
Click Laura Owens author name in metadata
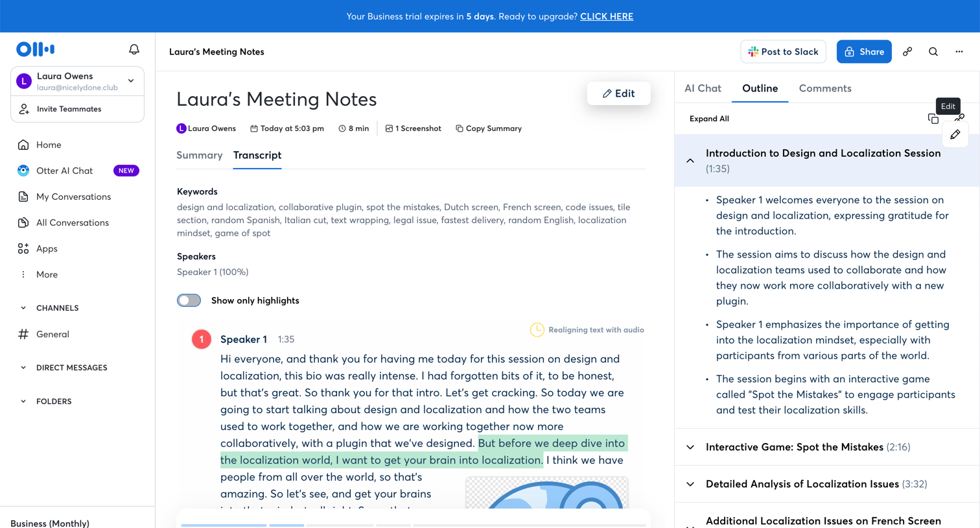point(211,128)
